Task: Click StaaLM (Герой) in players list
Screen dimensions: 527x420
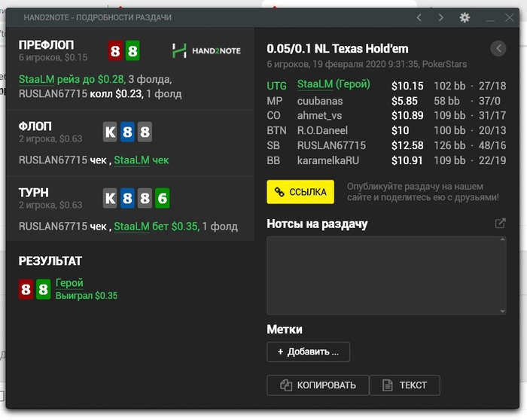Action: click(x=334, y=84)
